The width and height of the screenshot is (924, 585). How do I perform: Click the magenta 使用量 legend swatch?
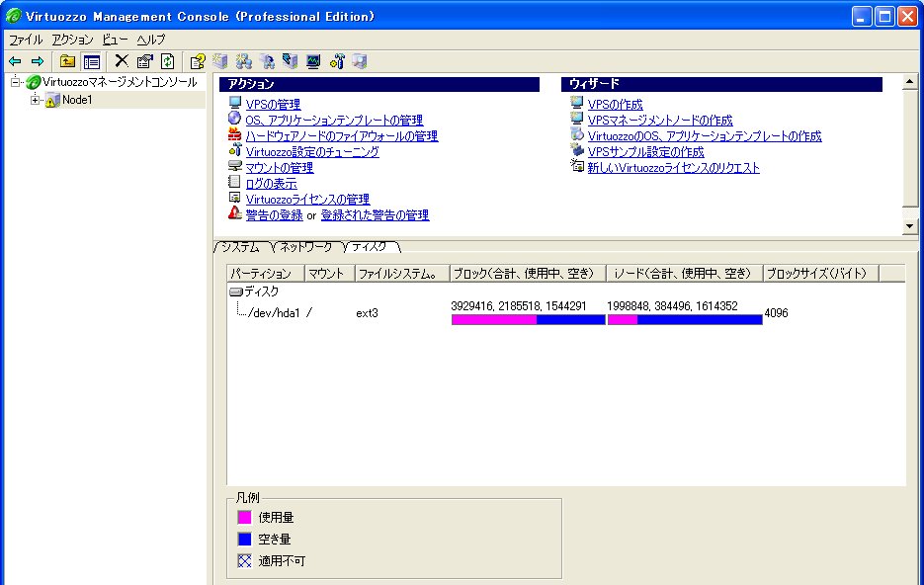click(x=244, y=517)
